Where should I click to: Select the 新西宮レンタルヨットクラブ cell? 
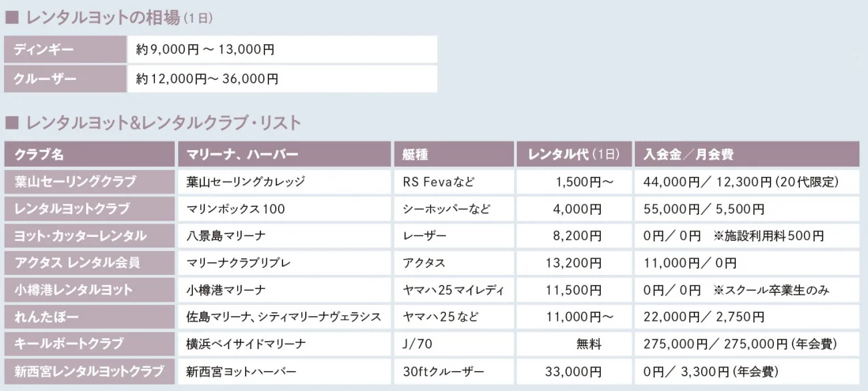click(x=89, y=371)
